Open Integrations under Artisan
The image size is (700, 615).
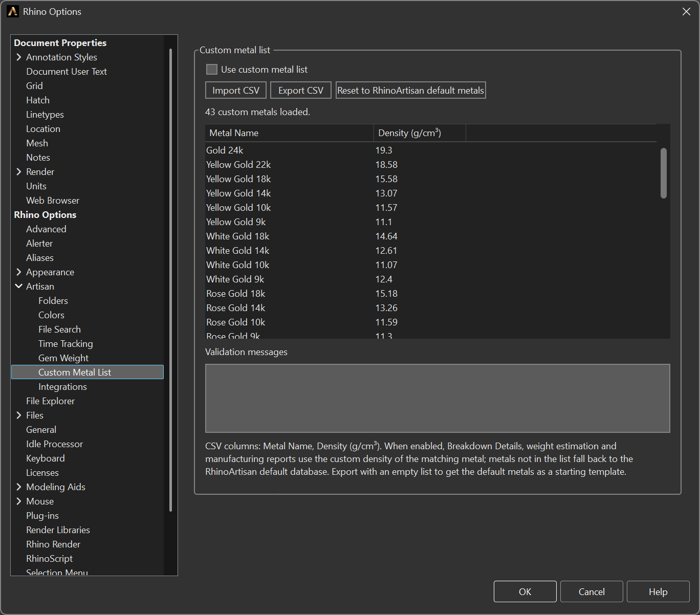coord(62,386)
